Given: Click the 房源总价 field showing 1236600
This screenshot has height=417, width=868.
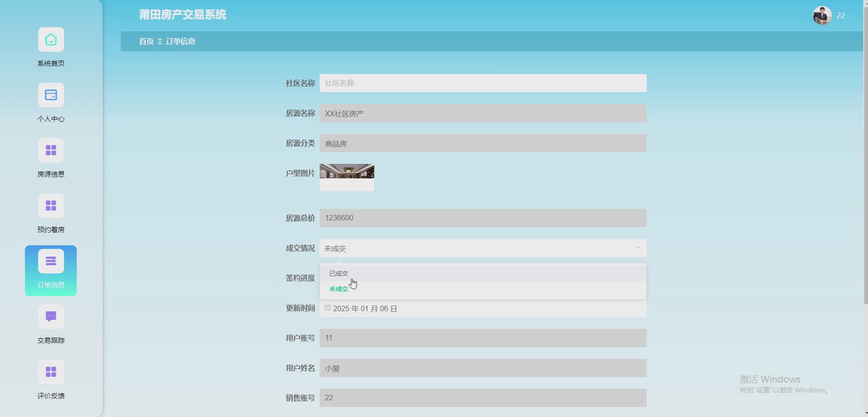Looking at the screenshot, I should pyautogui.click(x=483, y=218).
